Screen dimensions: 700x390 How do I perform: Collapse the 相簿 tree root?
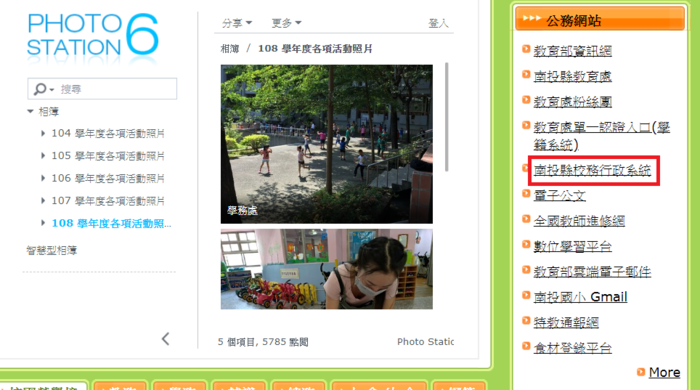click(30, 111)
